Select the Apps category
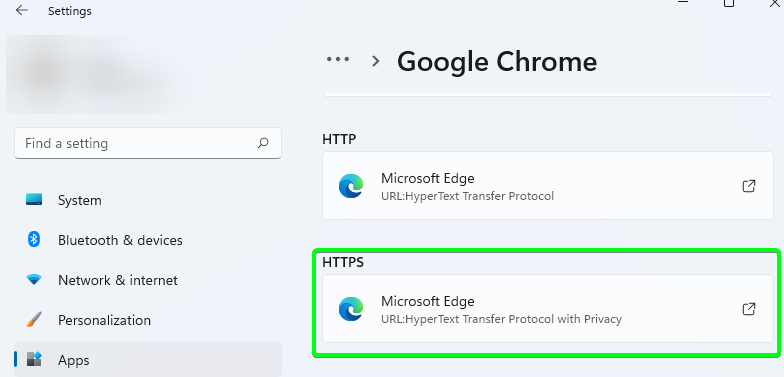 [x=148, y=359]
